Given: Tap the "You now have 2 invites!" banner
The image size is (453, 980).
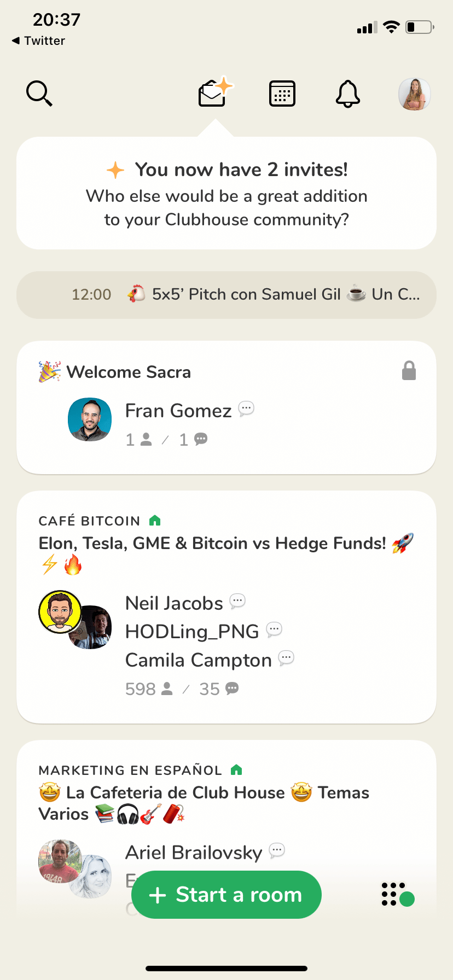Looking at the screenshot, I should point(226,194).
